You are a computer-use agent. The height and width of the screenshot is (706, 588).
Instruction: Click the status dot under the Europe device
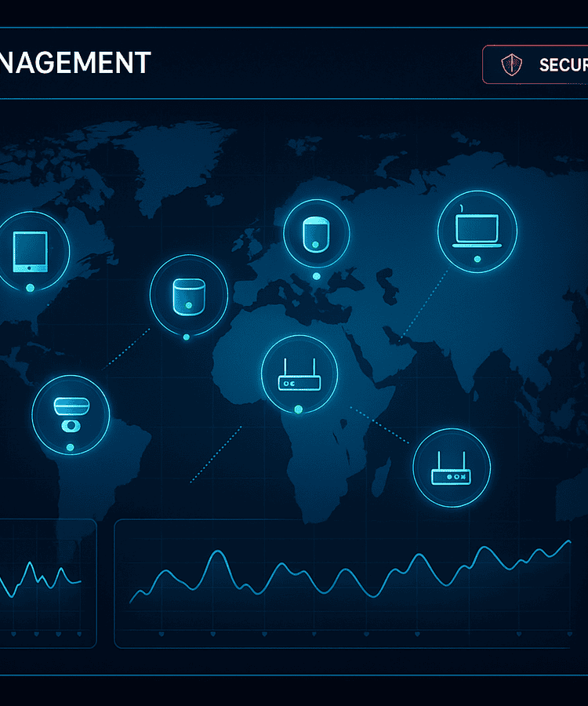[x=316, y=276]
